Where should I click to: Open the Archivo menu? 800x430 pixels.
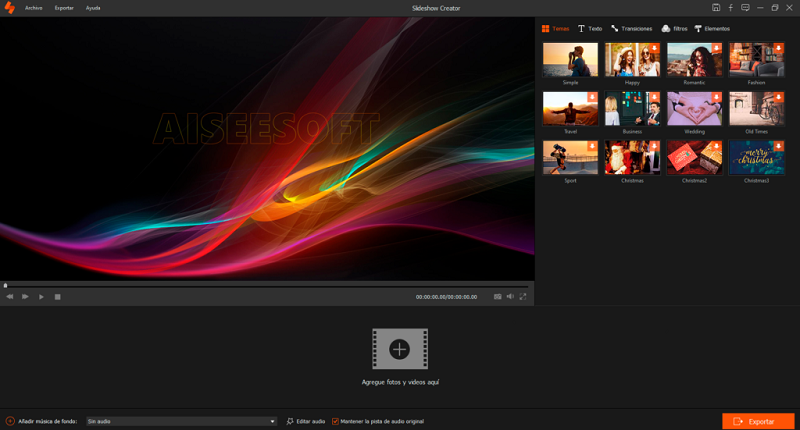point(34,8)
